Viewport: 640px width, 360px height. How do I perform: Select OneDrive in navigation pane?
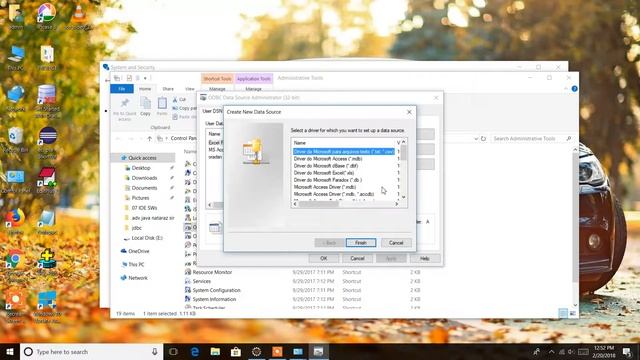(138, 251)
